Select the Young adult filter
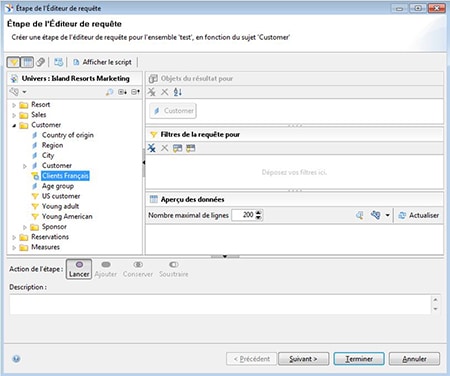Screen dimensions: 450x376 pos(60,206)
